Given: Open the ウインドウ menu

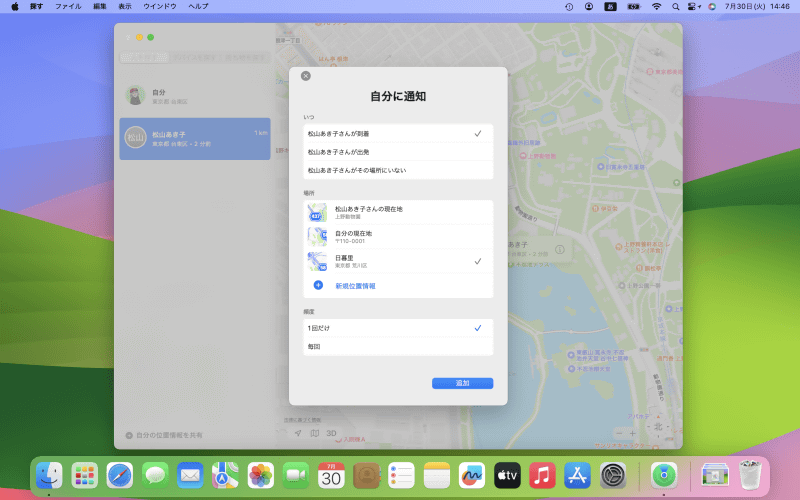Looking at the screenshot, I should (x=160, y=7).
